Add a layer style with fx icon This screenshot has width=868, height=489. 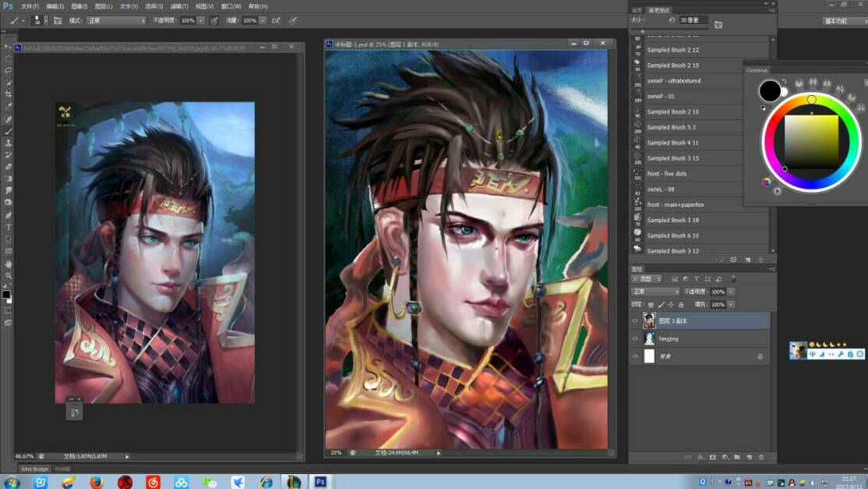point(700,457)
